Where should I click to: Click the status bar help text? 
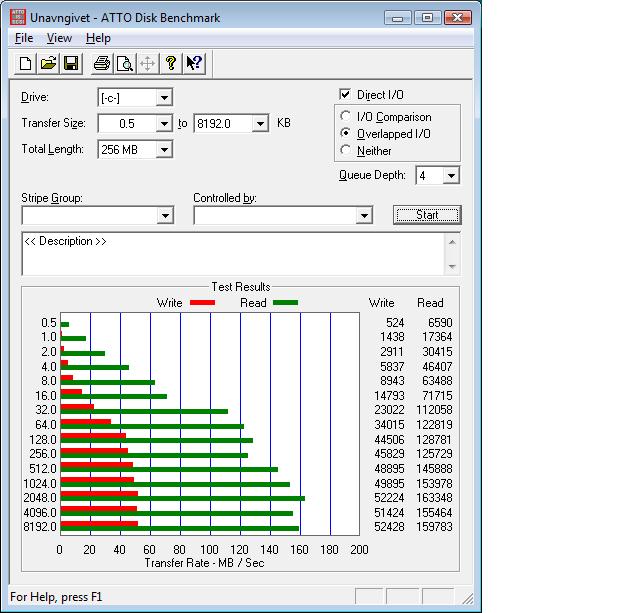pyautogui.click(x=56, y=597)
